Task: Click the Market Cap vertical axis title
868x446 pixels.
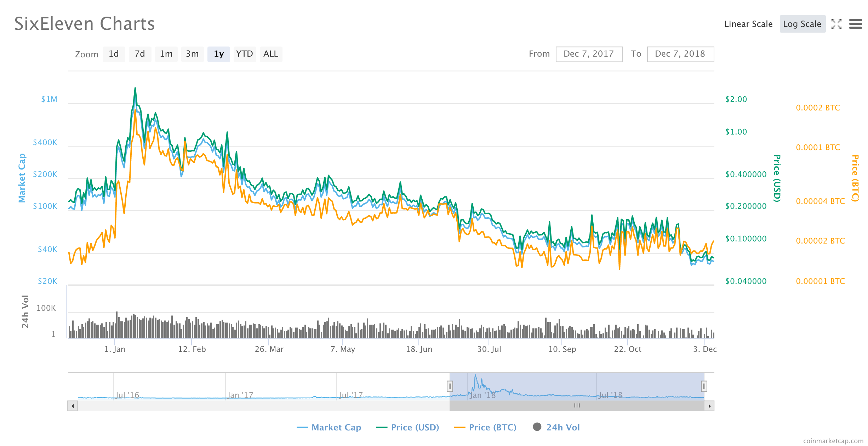Action: (x=22, y=178)
